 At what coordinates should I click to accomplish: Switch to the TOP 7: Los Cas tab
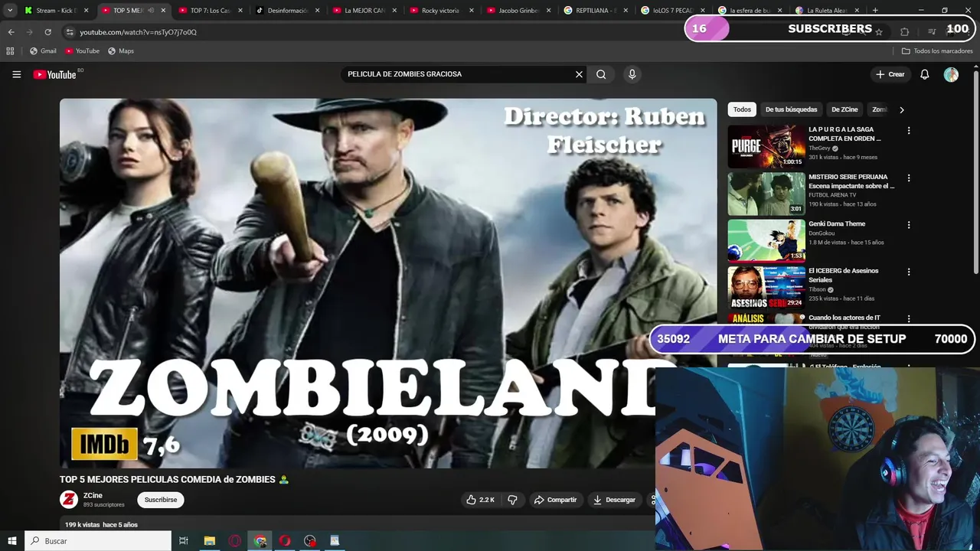(210, 11)
